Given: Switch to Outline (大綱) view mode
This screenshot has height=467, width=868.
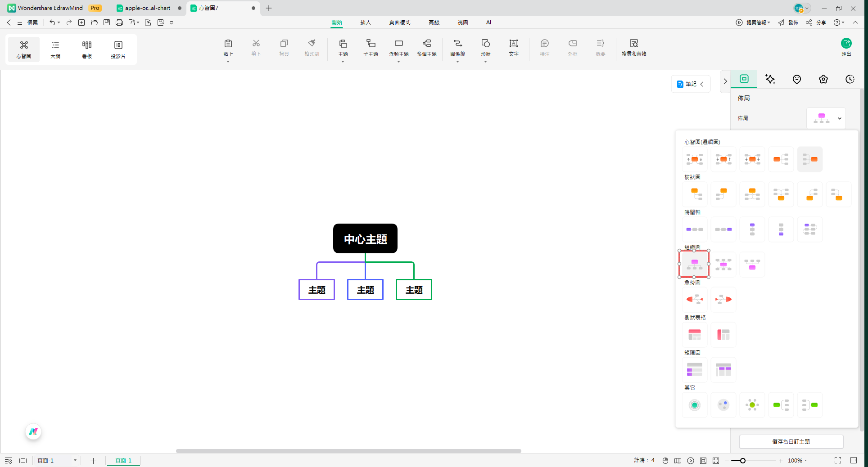Looking at the screenshot, I should 55,49.
